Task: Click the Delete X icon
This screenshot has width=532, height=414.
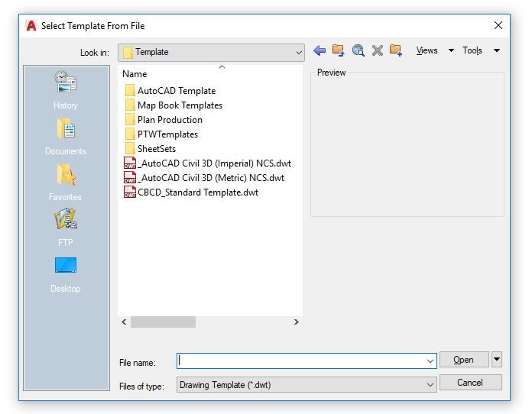Action: tap(378, 51)
